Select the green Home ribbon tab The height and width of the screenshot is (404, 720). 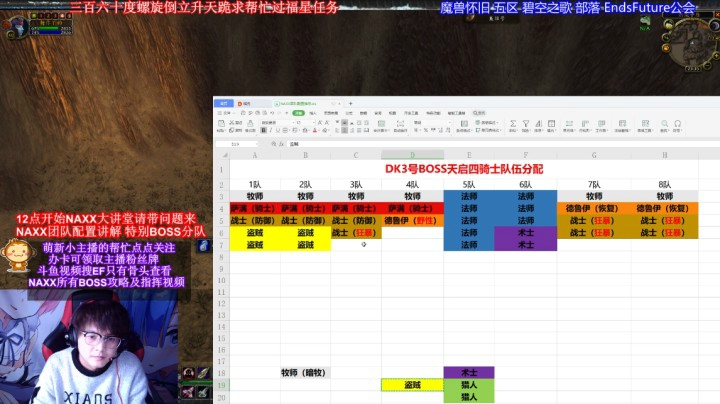coord(298,113)
